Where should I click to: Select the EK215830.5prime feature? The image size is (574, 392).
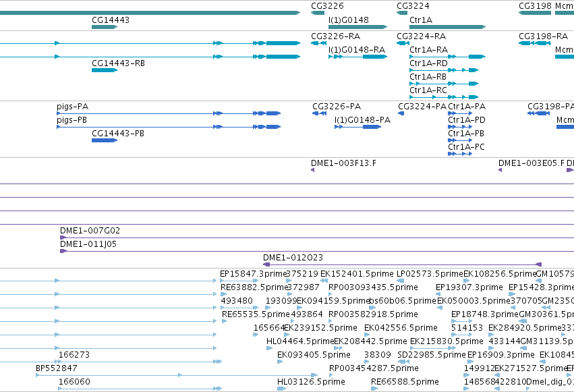pos(433,348)
